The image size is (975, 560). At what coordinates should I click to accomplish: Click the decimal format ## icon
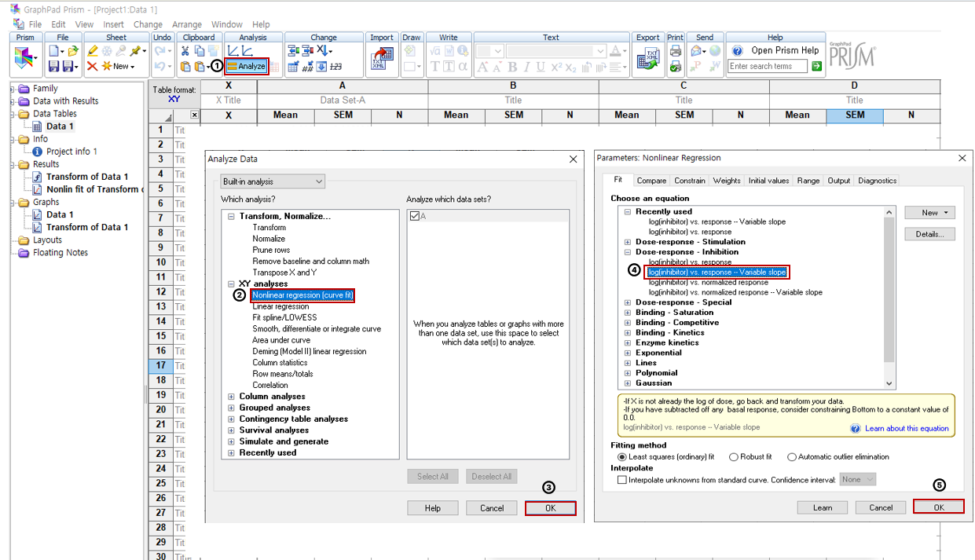[308, 67]
